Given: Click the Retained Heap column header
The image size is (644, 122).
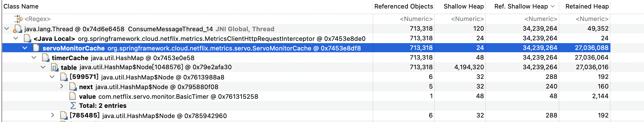Looking at the screenshot, I should [x=587, y=7].
